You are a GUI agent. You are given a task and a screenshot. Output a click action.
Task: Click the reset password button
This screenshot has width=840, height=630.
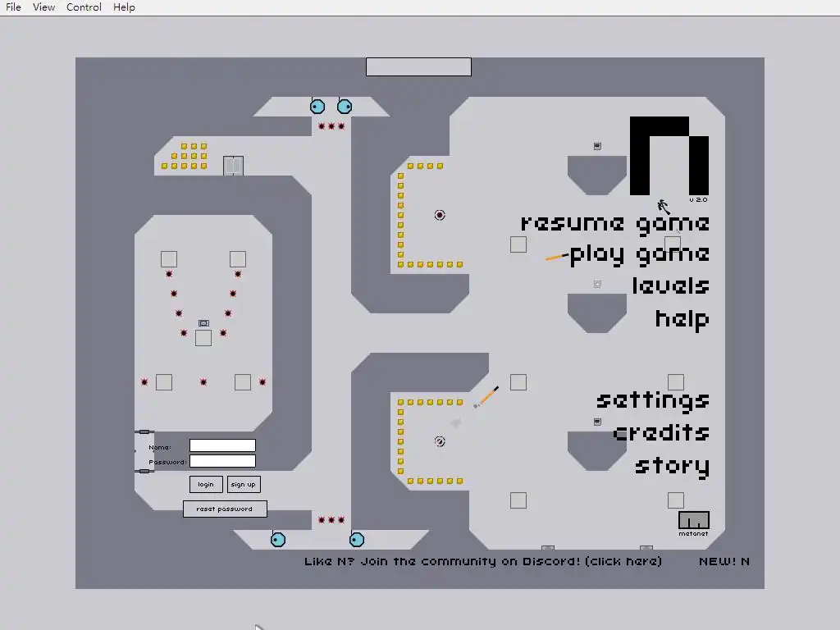225,509
